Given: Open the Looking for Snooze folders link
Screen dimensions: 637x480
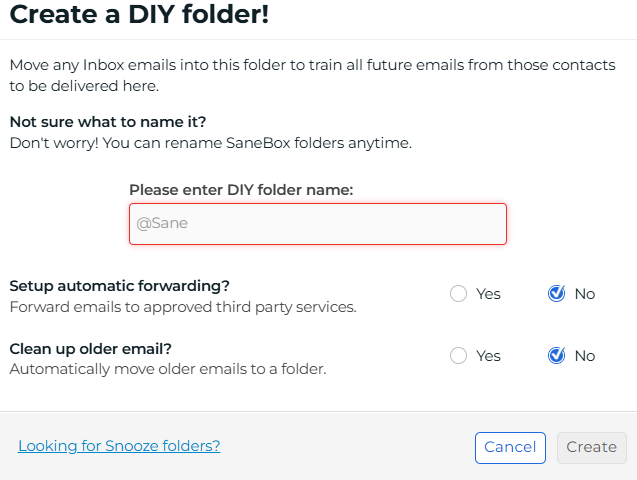Looking at the screenshot, I should click(119, 446).
